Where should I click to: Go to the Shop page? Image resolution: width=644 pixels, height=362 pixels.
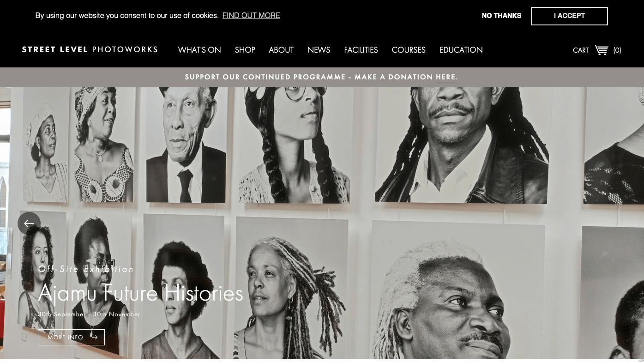click(x=245, y=50)
